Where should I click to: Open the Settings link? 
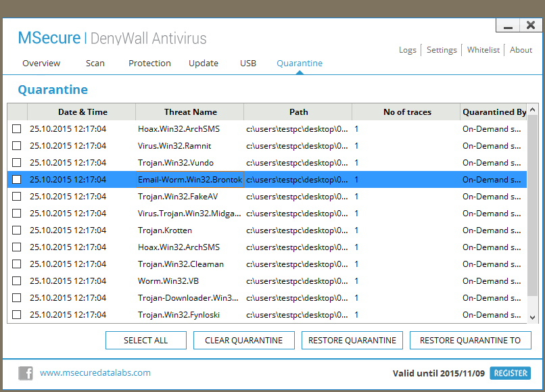442,50
